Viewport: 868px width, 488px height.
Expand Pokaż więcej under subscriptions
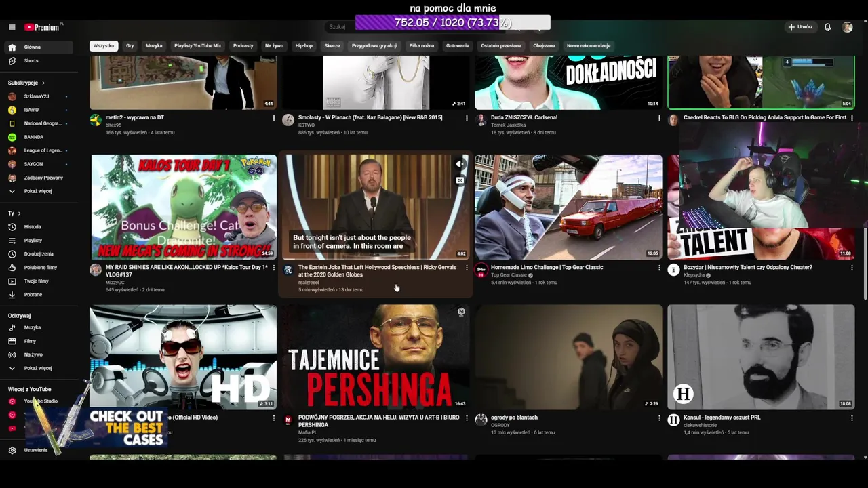39,191
